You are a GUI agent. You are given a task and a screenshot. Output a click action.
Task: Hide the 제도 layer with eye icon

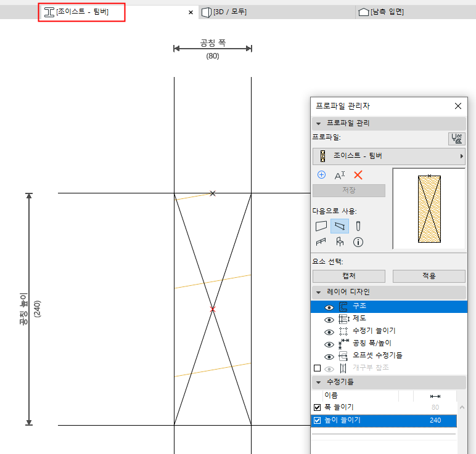tap(329, 320)
